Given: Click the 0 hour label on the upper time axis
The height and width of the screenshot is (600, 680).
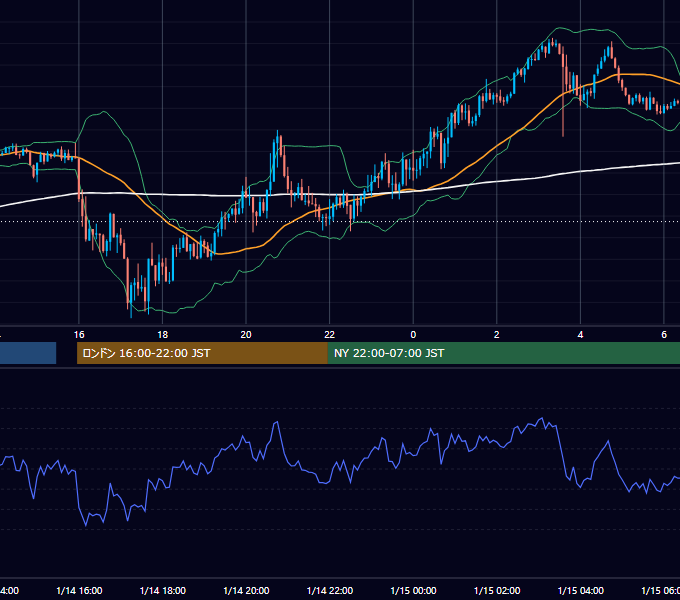Looking at the screenshot, I should click(413, 335).
